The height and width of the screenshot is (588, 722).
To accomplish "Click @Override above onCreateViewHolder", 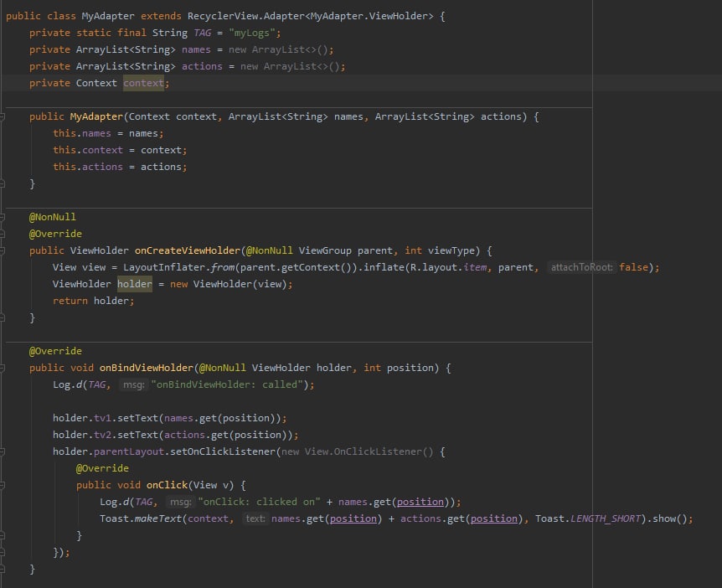I will coord(55,234).
